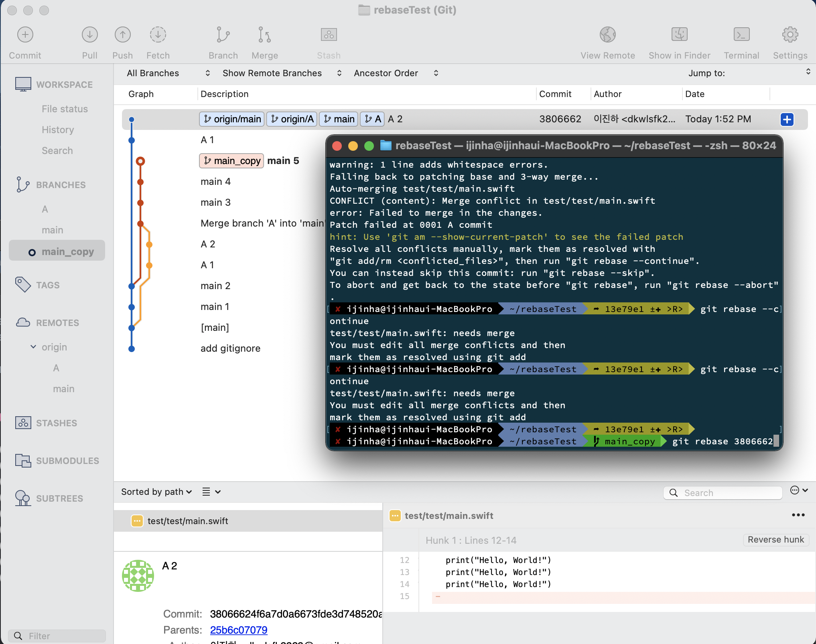Select File status in sidebar
816x644 pixels.
coord(65,109)
